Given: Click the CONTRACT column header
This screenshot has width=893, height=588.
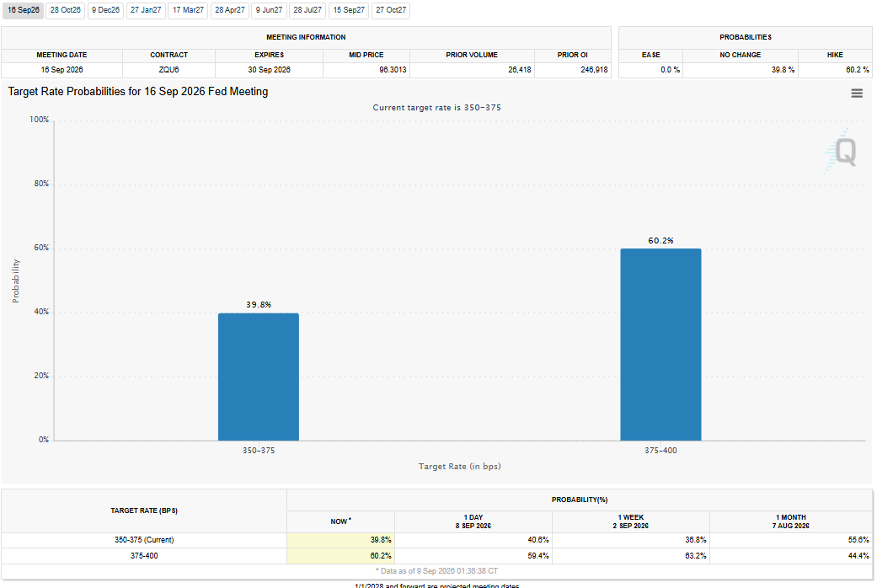Looking at the screenshot, I should coord(168,56).
